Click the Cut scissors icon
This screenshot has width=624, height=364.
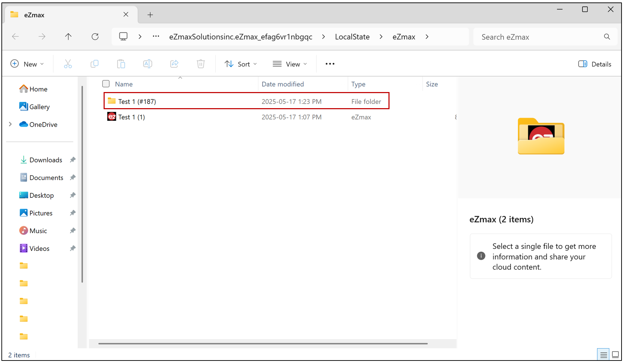[x=68, y=64]
